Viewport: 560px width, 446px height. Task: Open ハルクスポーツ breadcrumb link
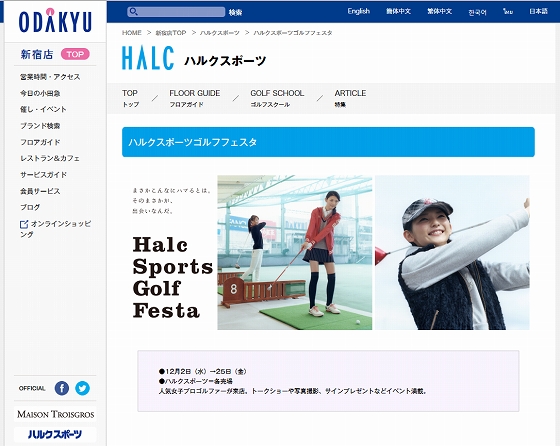(x=220, y=33)
